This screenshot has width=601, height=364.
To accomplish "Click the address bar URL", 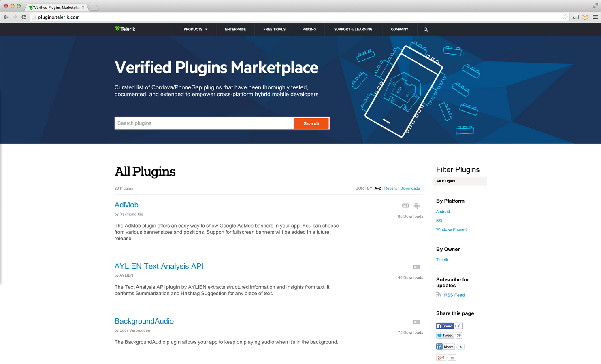I will pos(59,17).
